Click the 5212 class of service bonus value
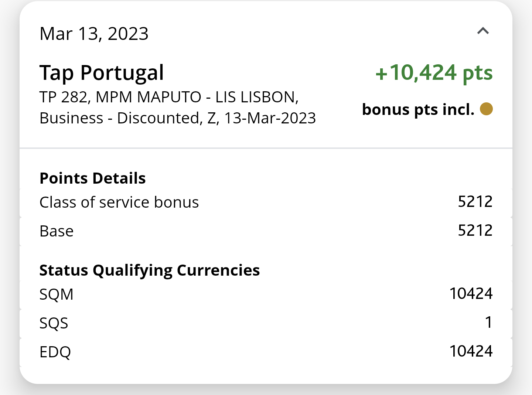The image size is (532, 395). (x=475, y=201)
